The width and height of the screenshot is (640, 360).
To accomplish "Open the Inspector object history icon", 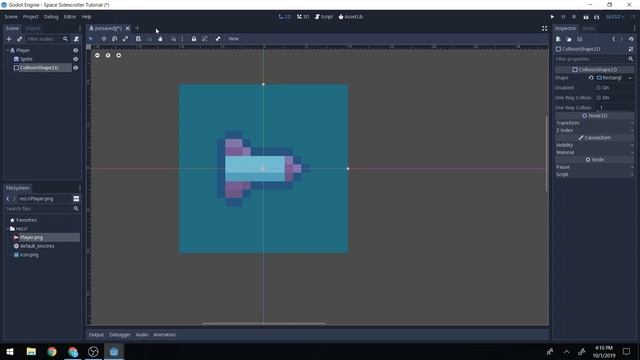I will pos(631,39).
